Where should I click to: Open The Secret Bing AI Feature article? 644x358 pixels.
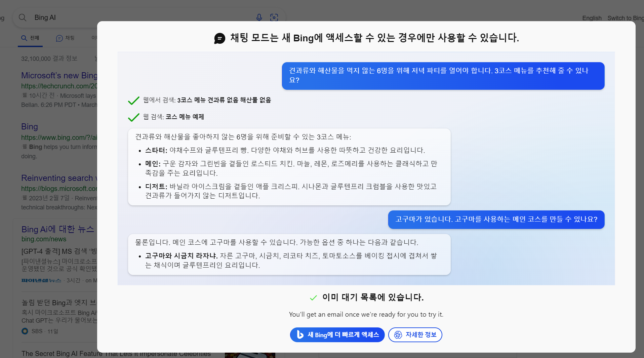116,354
